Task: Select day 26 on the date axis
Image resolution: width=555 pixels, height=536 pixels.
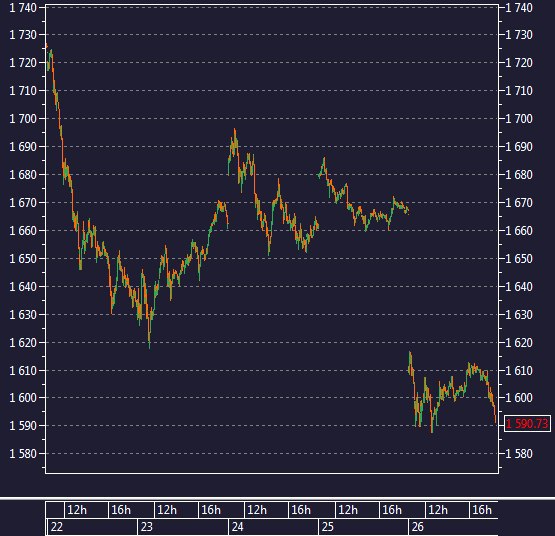Action: click(418, 527)
